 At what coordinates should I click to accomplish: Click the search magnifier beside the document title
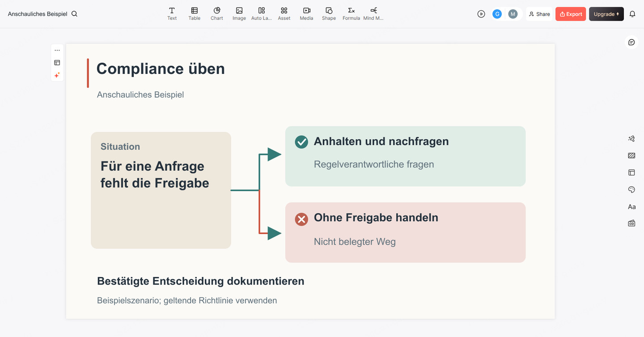click(75, 14)
